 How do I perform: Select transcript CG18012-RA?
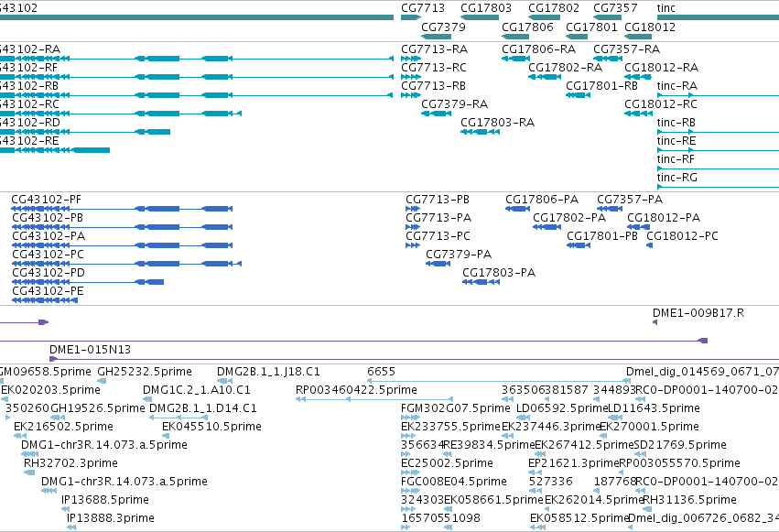(x=638, y=77)
